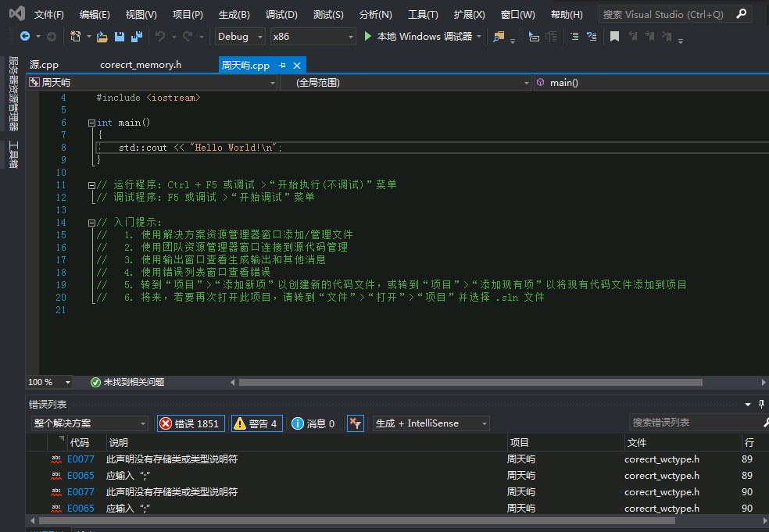Collapse the int main() code block
Screen dimensions: 769x532
(91, 123)
